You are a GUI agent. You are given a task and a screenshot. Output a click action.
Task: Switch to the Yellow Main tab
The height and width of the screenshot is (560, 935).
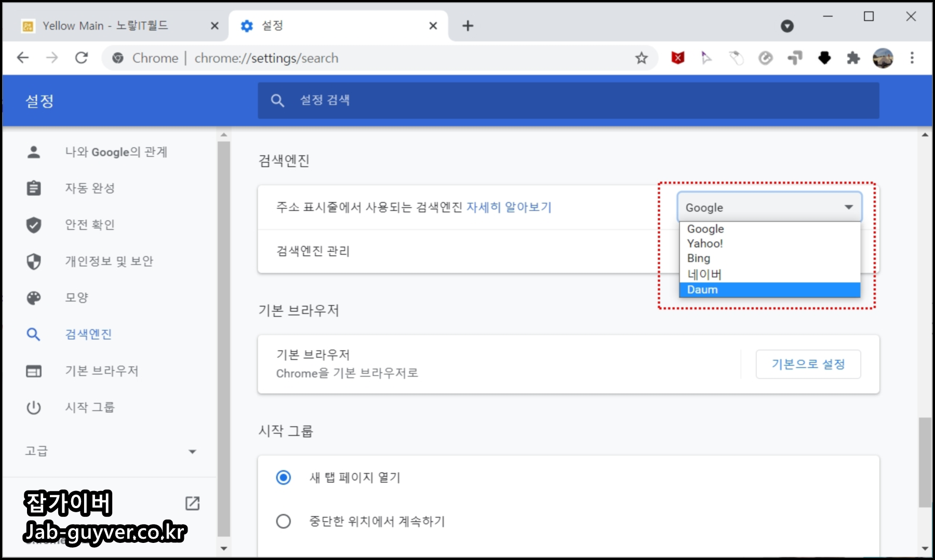click(115, 26)
